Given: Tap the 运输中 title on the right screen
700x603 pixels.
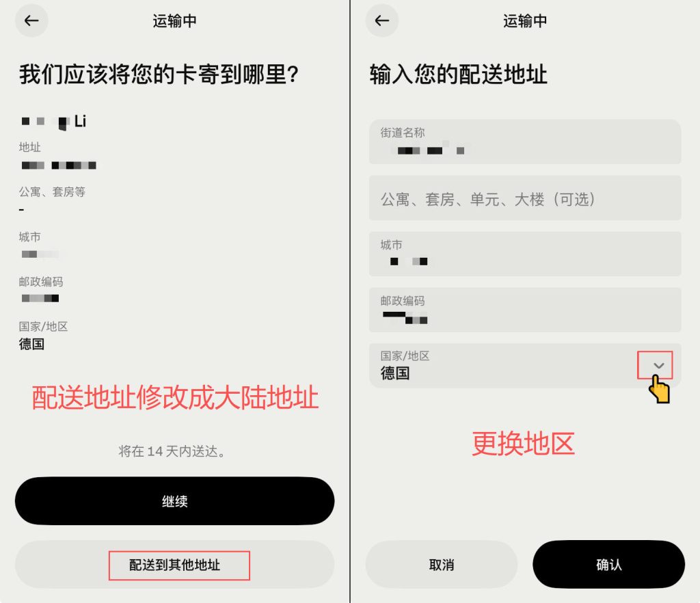Looking at the screenshot, I should [x=525, y=21].
